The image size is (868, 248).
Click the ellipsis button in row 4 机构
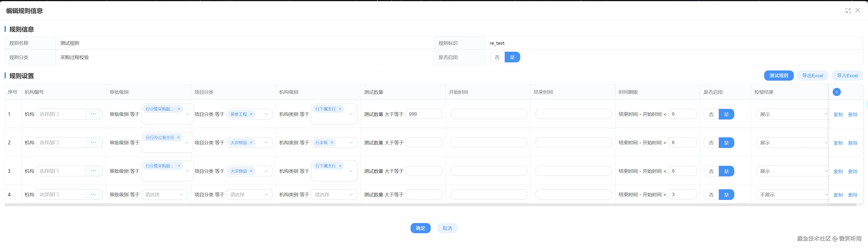point(93,194)
